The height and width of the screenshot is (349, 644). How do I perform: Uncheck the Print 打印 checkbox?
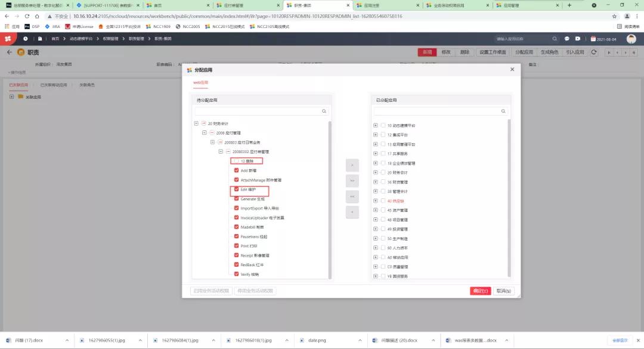pos(236,245)
